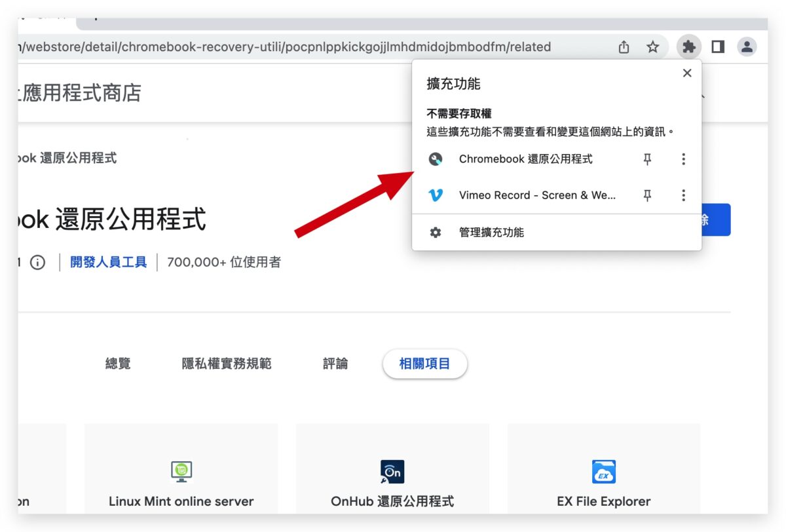
Task: Pin the Vimeo Record extension
Action: (x=647, y=195)
